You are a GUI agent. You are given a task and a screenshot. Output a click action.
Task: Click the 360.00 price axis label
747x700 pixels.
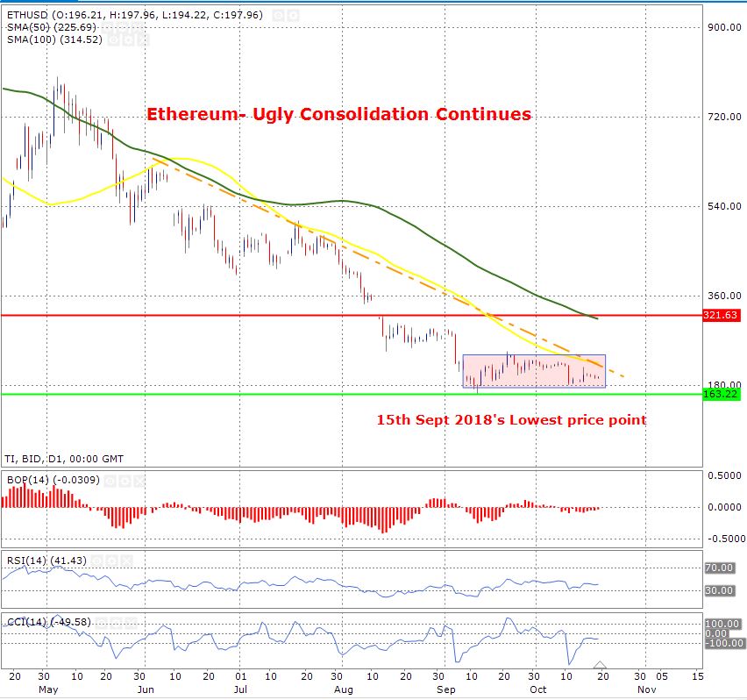tap(724, 296)
